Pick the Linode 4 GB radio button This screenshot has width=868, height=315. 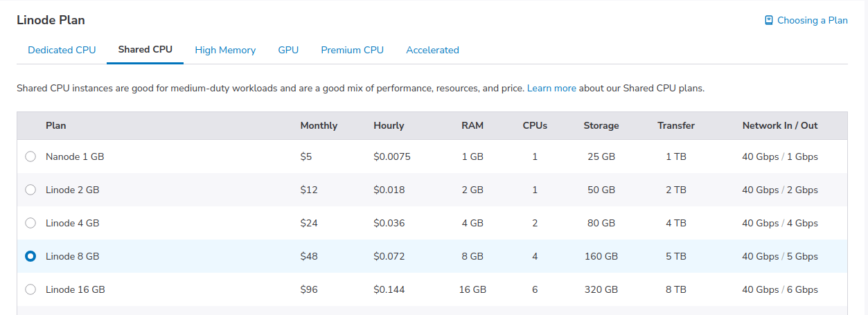click(30, 223)
